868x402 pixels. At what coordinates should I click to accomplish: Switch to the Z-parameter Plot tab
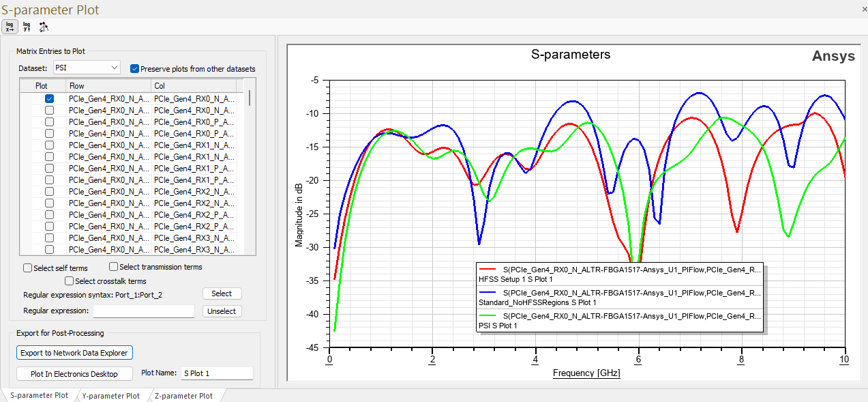tap(183, 396)
